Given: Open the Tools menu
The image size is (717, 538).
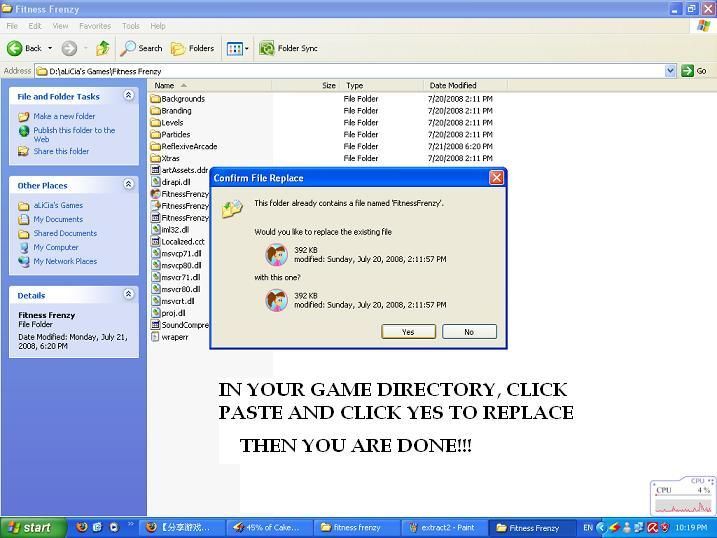Looking at the screenshot, I should (130, 26).
